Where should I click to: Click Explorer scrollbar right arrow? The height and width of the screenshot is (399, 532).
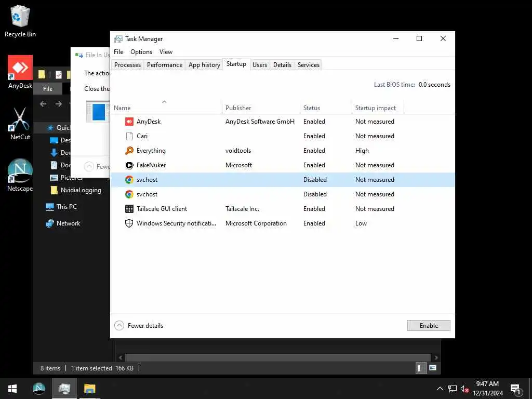click(x=436, y=357)
